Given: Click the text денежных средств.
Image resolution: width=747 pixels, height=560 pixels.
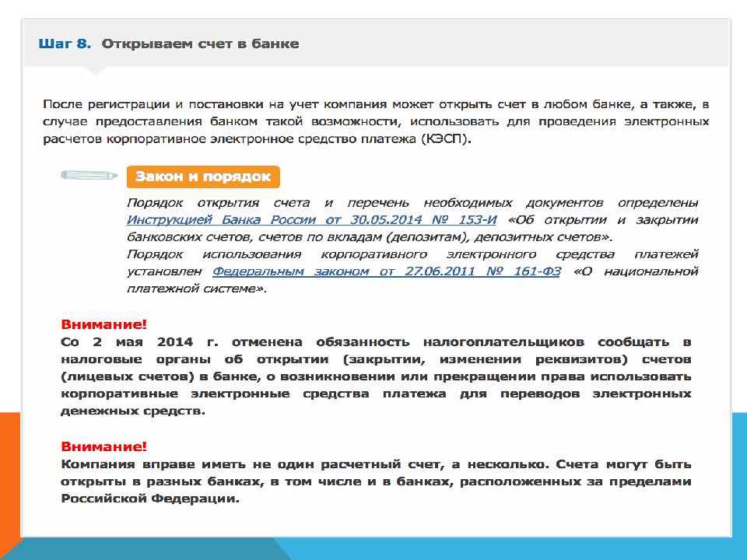Looking at the screenshot, I should click(x=133, y=411).
